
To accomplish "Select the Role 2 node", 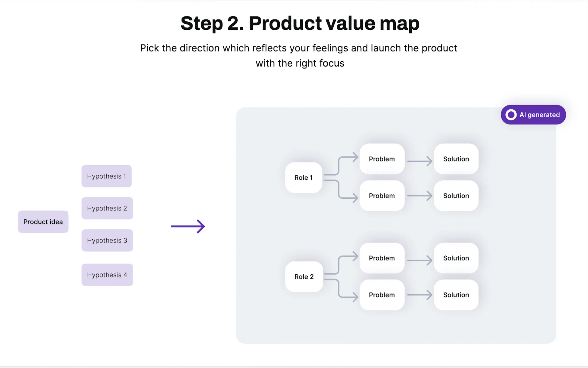I will pyautogui.click(x=304, y=276).
